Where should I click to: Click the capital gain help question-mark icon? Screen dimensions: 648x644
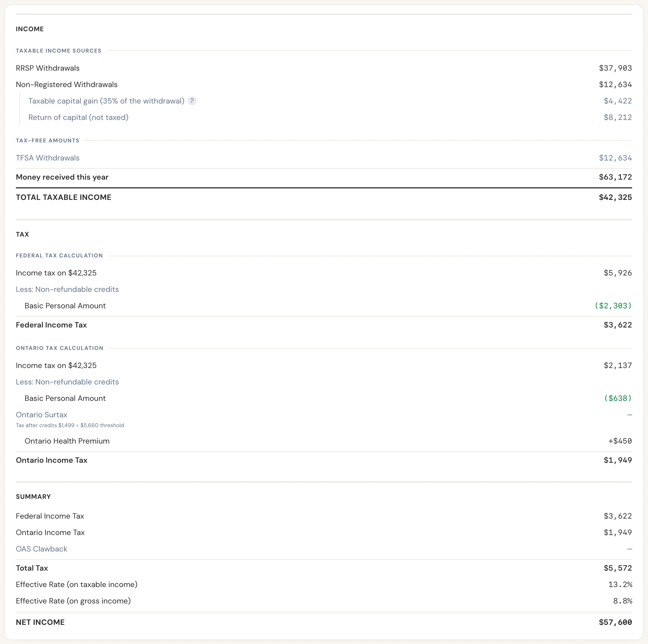tap(192, 101)
